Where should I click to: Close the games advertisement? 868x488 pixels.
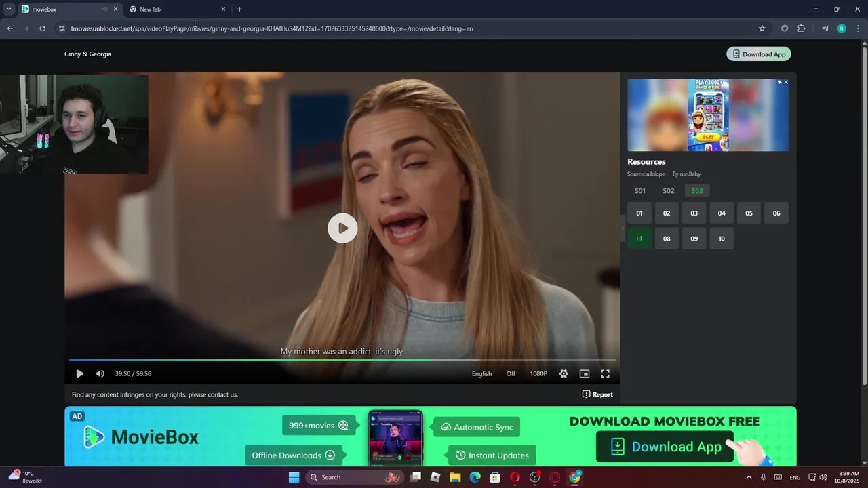786,82
